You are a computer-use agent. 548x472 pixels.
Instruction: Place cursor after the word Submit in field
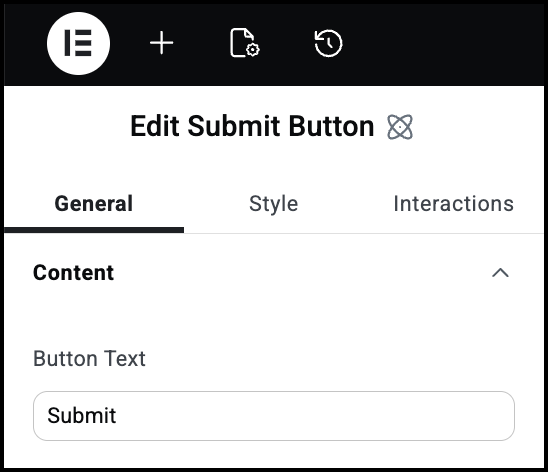coord(117,416)
